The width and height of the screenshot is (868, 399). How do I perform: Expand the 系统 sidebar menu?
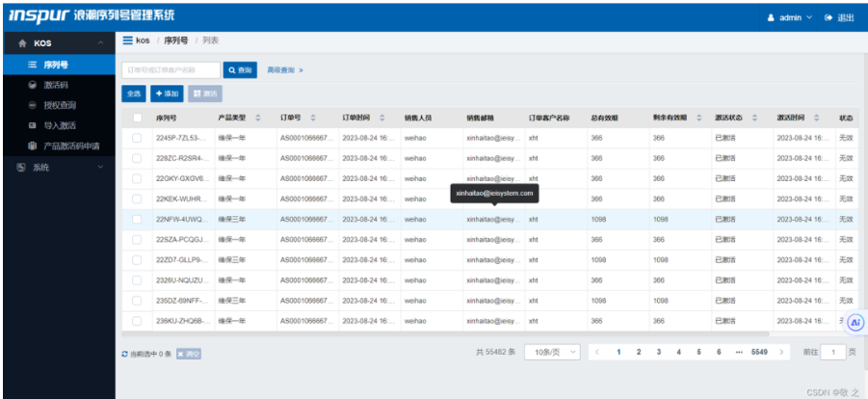click(58, 167)
